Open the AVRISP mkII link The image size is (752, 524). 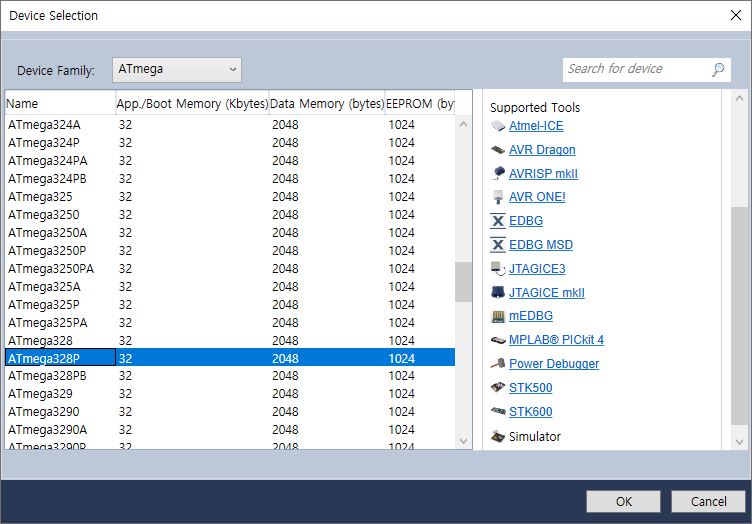(x=543, y=174)
